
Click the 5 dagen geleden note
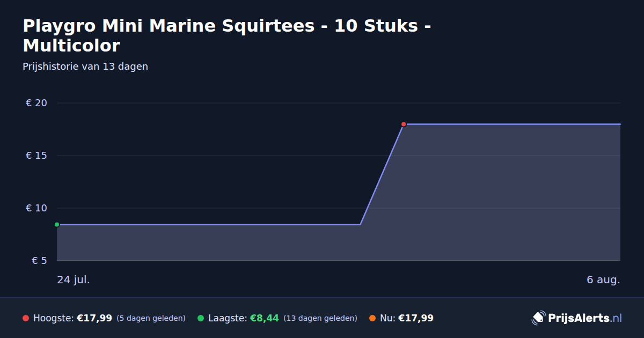[151, 318]
